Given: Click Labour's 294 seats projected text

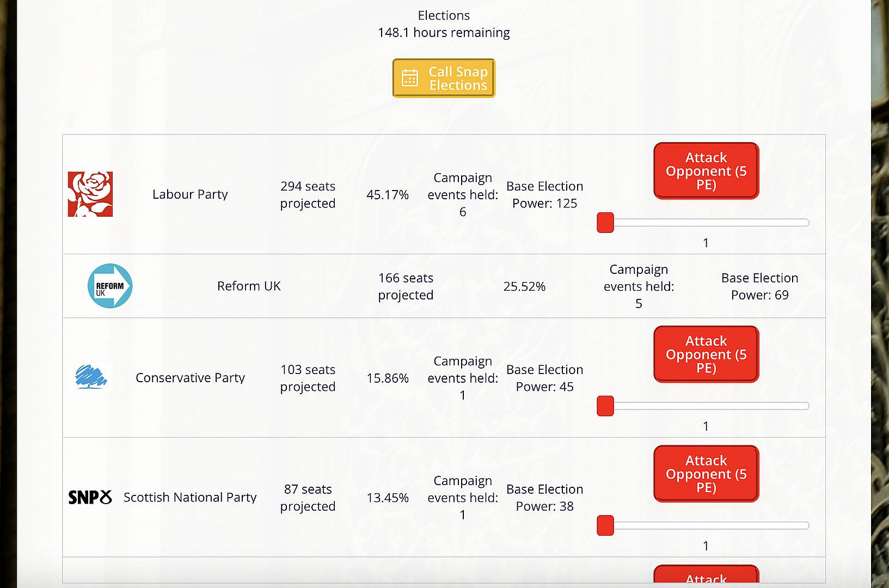Looking at the screenshot, I should point(308,195).
